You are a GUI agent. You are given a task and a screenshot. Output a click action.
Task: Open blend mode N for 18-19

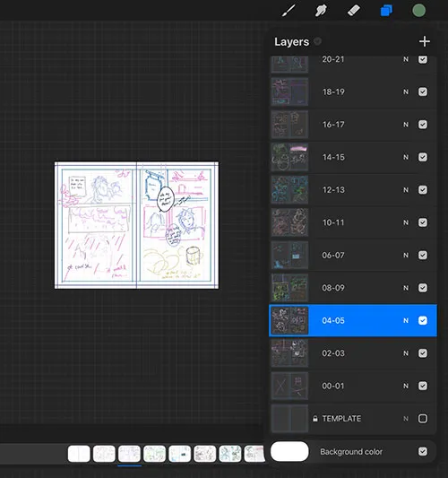tap(406, 91)
